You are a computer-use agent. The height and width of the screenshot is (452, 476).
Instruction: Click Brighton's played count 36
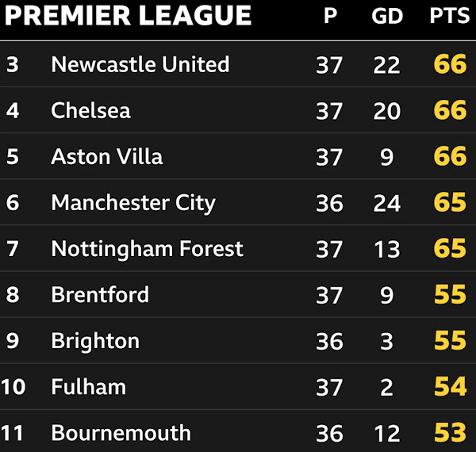pyautogui.click(x=329, y=341)
